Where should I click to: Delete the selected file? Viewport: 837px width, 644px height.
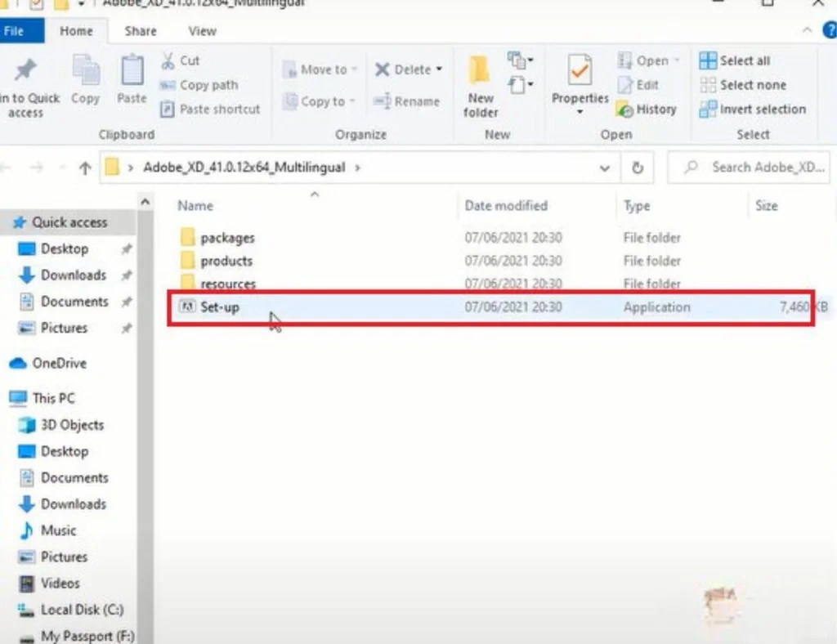[403, 69]
